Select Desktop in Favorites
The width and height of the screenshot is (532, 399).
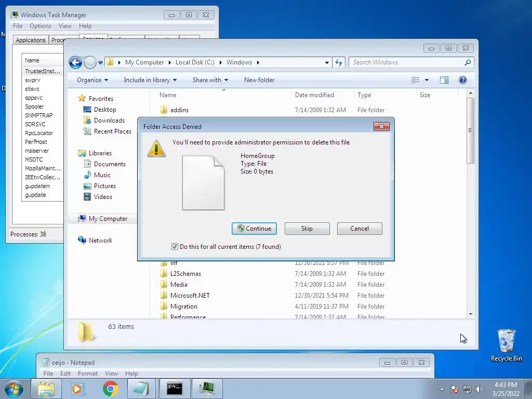(x=100, y=110)
